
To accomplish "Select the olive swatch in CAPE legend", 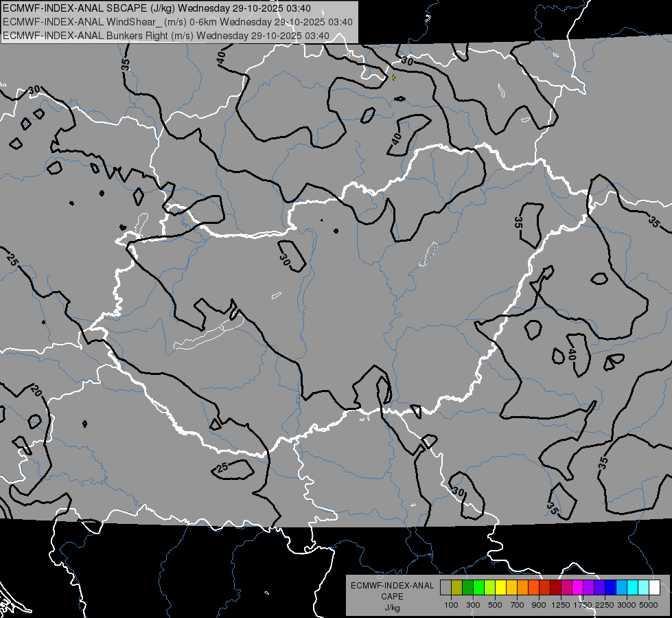I will click(x=457, y=587).
